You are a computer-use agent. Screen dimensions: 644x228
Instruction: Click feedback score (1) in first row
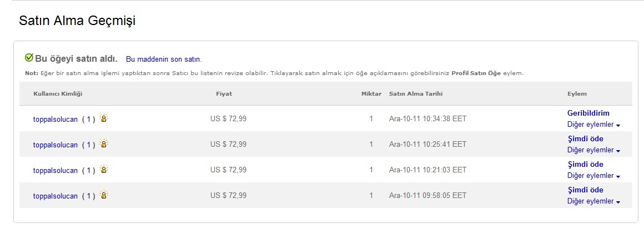click(x=88, y=120)
